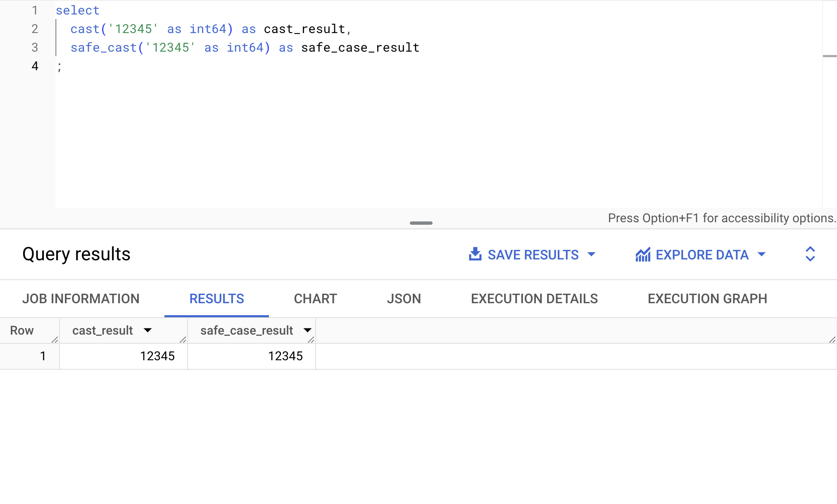Open the Execution Details tab
The image size is (837, 504).
pyautogui.click(x=534, y=299)
